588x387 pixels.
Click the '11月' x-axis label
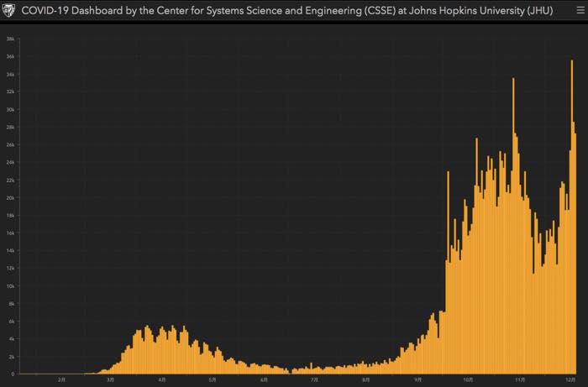point(520,380)
